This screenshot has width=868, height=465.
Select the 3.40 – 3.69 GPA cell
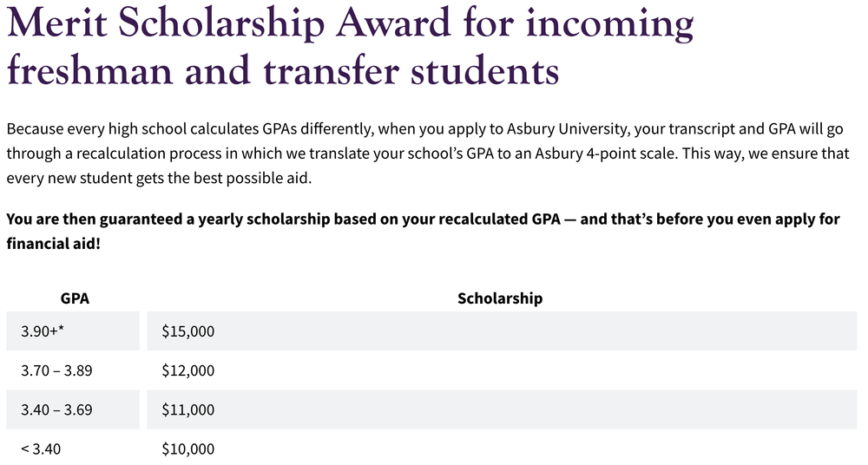[x=56, y=409]
